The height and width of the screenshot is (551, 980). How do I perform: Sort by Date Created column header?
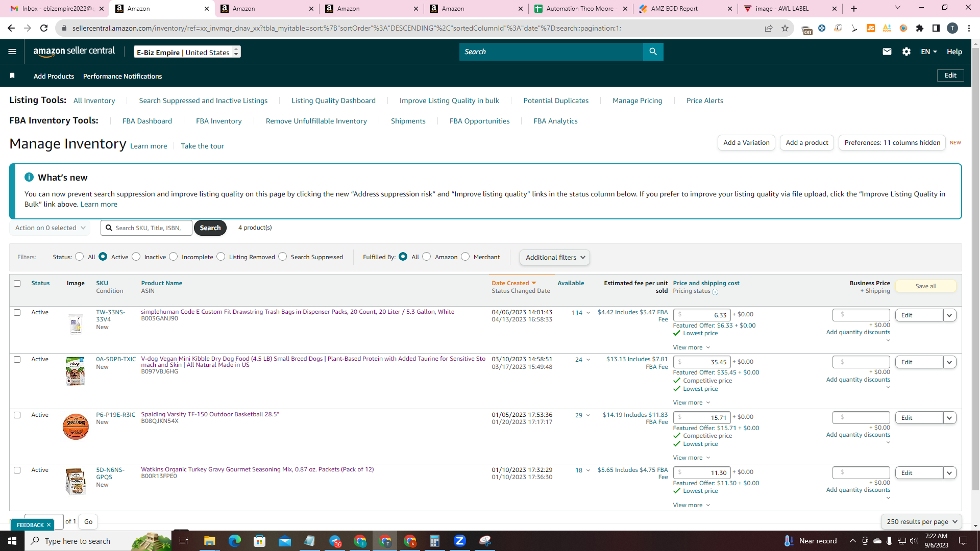(513, 283)
